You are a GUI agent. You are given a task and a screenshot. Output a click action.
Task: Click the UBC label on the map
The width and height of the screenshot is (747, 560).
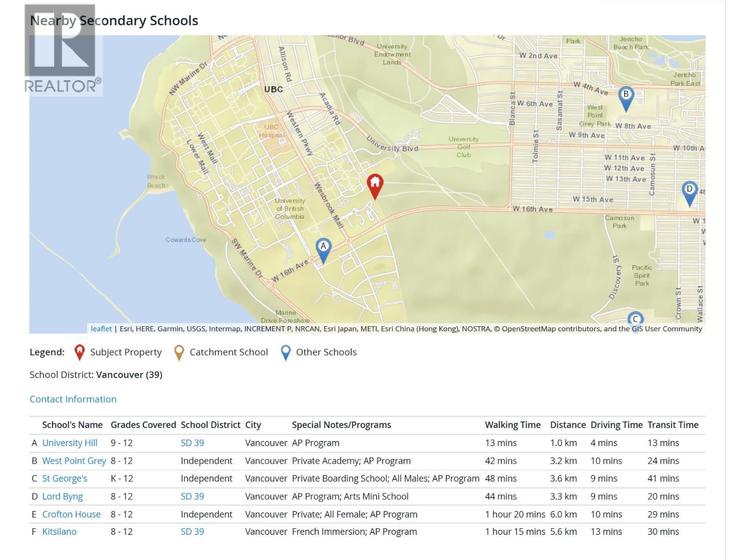pyautogui.click(x=273, y=89)
